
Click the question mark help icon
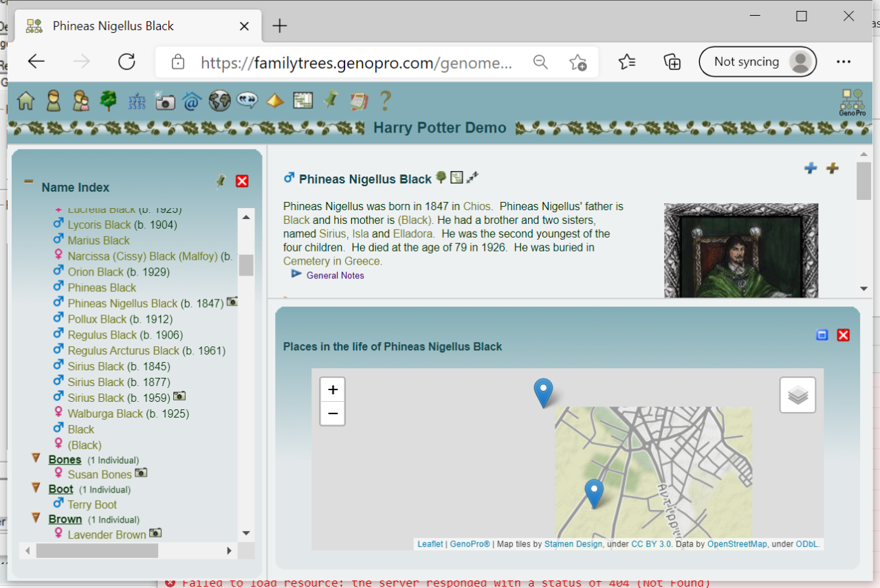[x=385, y=101]
